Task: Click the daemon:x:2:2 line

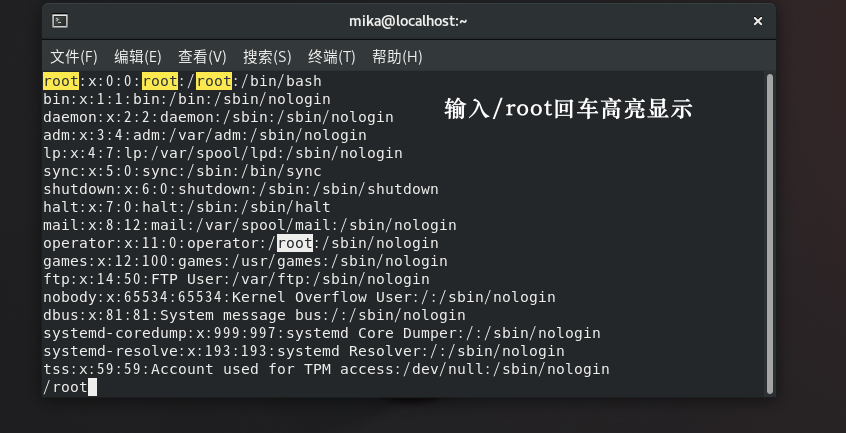Action: 219,117
